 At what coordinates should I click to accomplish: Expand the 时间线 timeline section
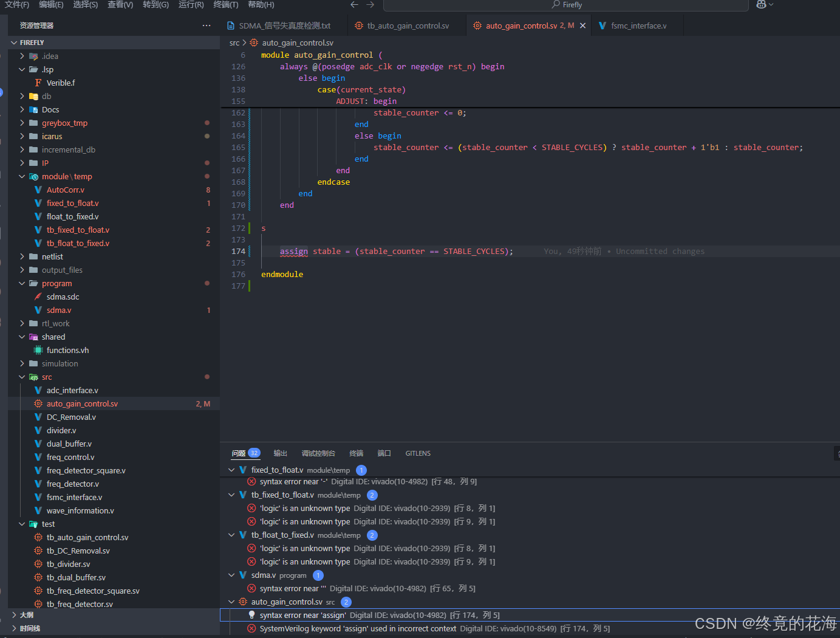(14, 628)
